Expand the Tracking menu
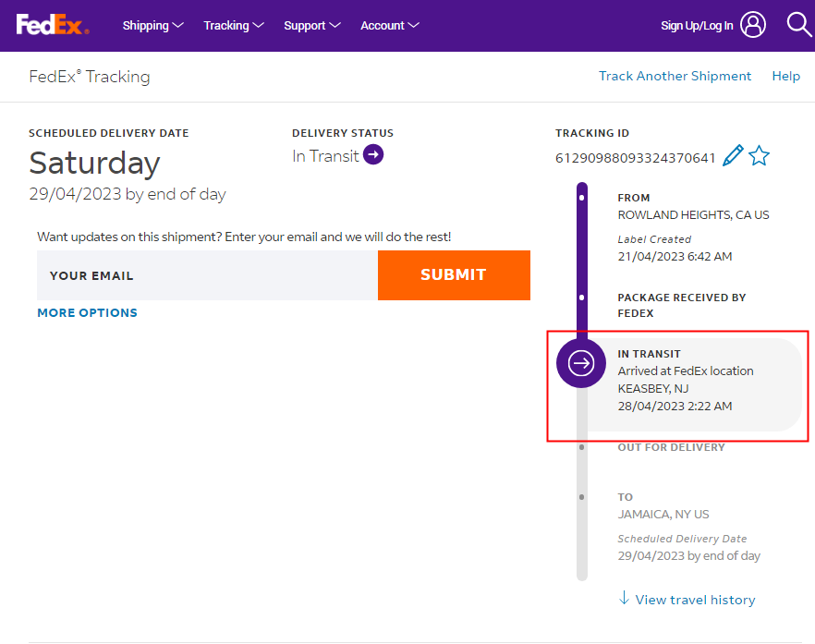This screenshot has width=815, height=644. coord(234,26)
